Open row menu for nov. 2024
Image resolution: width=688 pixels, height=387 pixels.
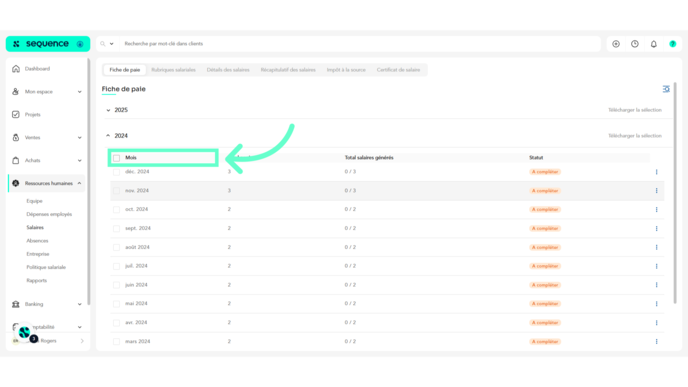[656, 191]
